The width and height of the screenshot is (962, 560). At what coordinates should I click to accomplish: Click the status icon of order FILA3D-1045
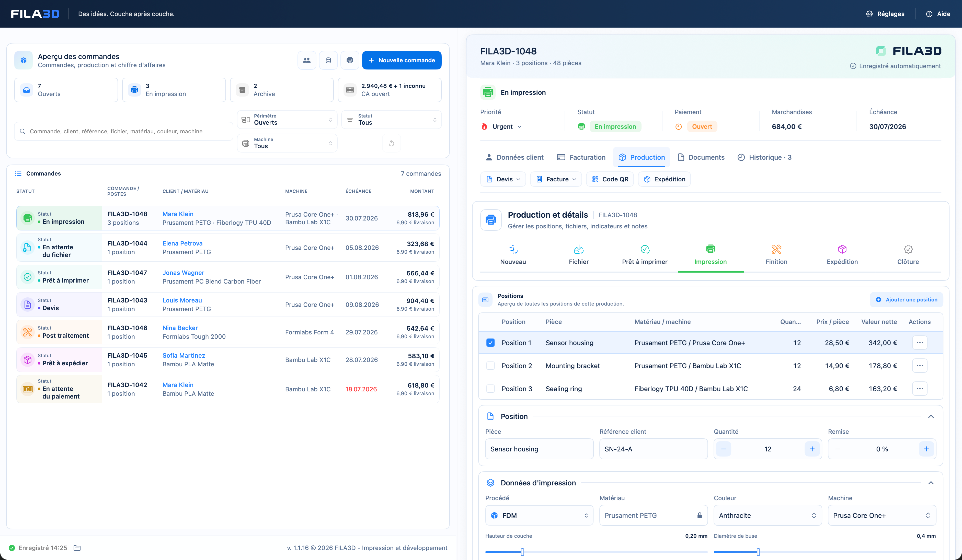pos(28,360)
